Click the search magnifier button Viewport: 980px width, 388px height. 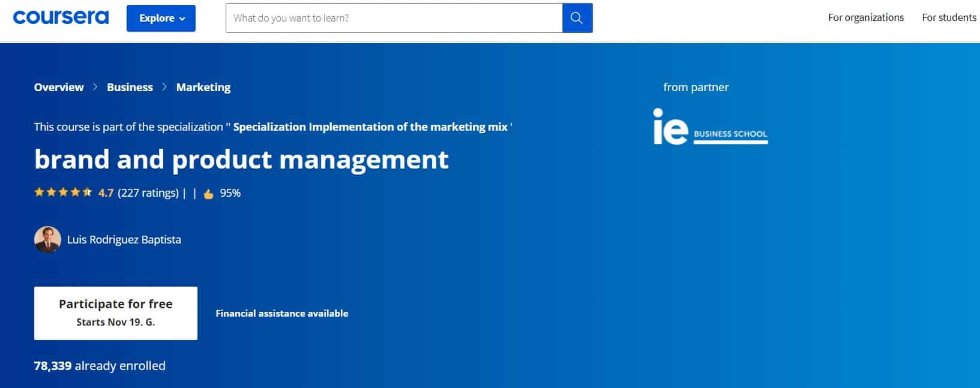coord(577,18)
